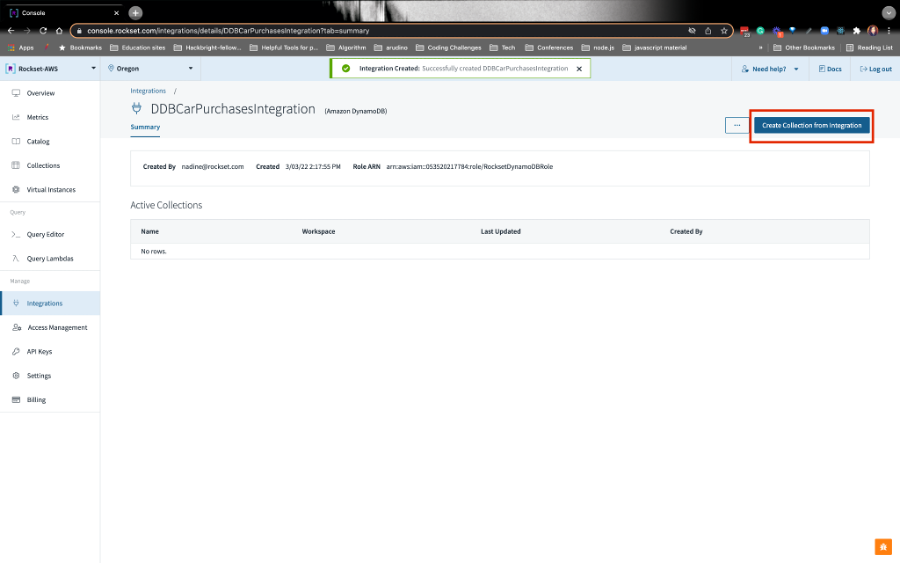Open Query Lambdas page
This screenshot has height=564, width=902.
coord(49,259)
